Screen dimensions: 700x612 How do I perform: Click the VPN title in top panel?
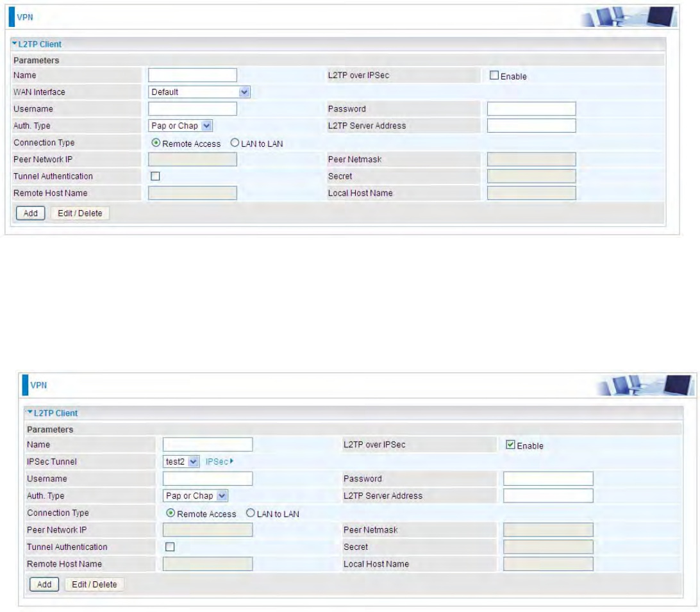click(25, 17)
